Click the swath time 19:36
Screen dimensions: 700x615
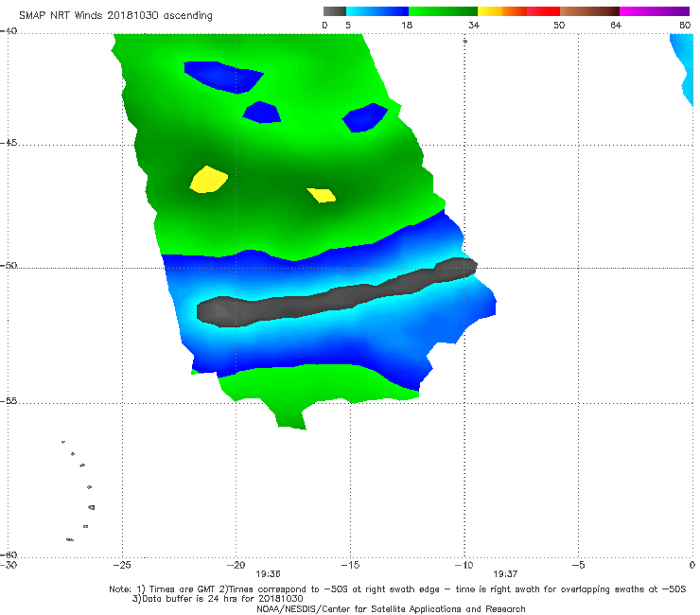[x=268, y=574]
